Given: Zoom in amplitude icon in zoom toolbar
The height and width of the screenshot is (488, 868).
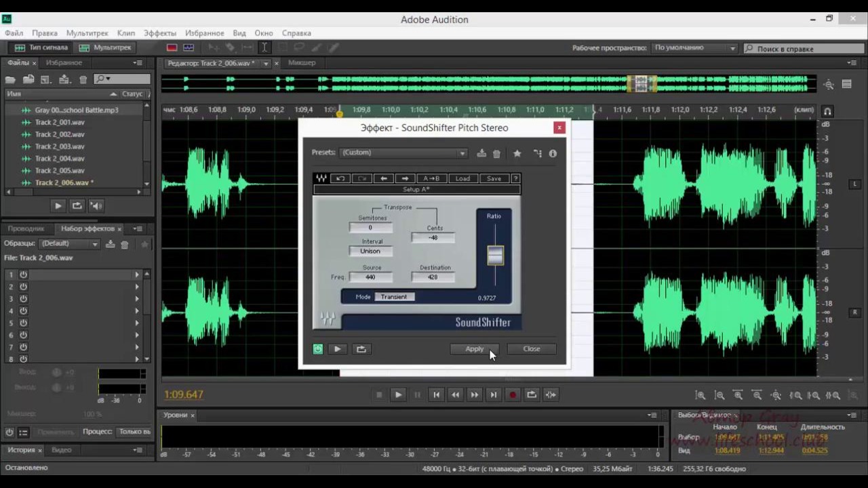Looking at the screenshot, I should coord(700,395).
